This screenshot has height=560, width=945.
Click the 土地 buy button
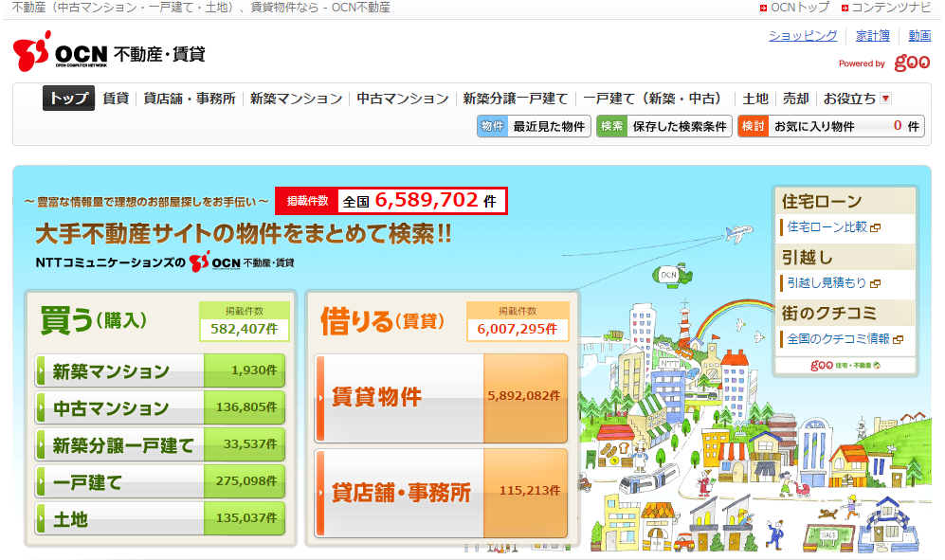point(160,517)
